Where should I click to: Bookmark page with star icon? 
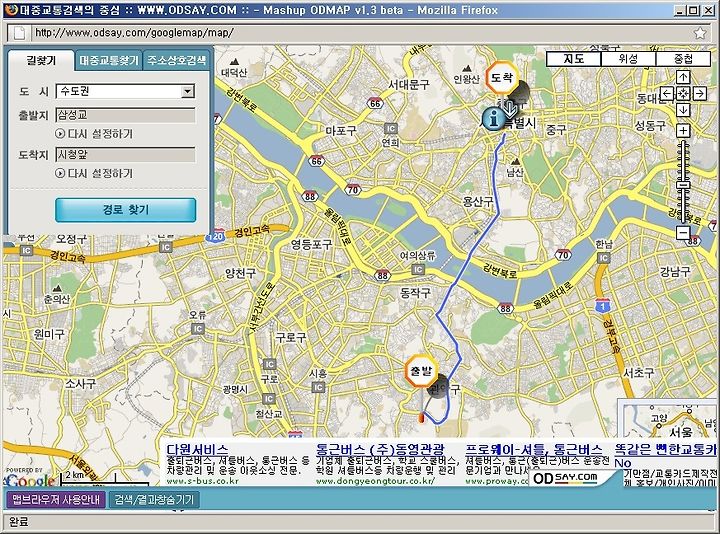700,33
